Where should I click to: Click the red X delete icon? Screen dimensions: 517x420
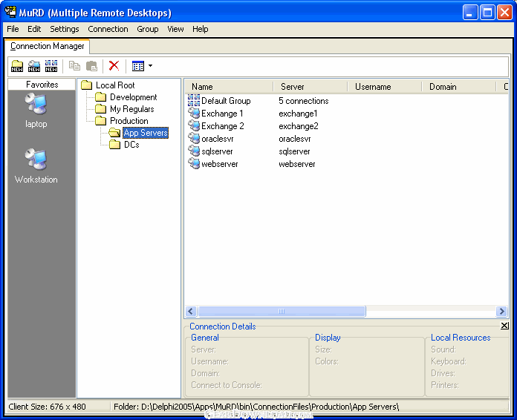tap(114, 66)
